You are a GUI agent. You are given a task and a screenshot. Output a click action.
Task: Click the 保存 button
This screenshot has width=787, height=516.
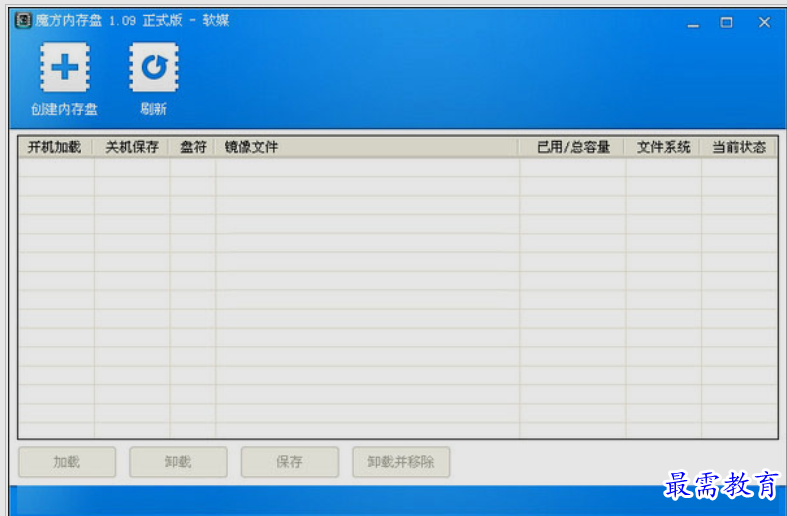[290, 462]
